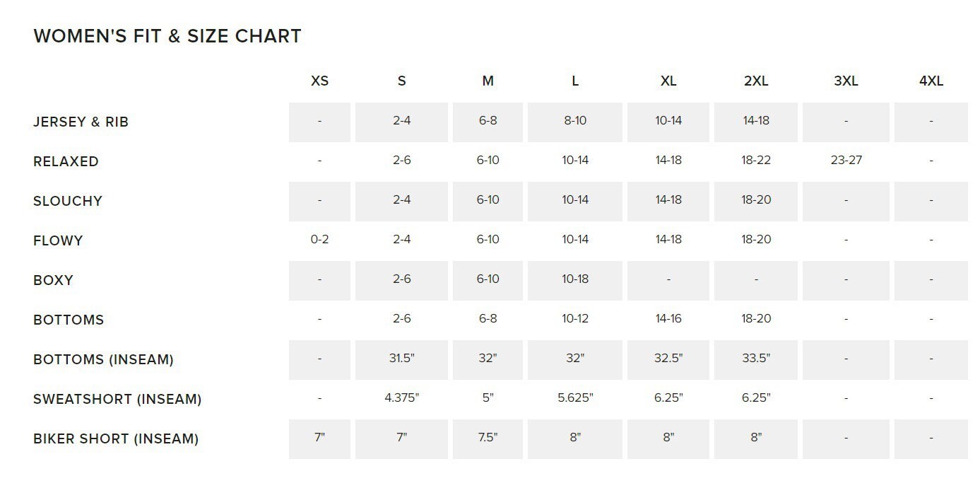Click the 10-18 cell in Boxy row
The height and width of the screenshot is (488, 980).
[x=575, y=279]
